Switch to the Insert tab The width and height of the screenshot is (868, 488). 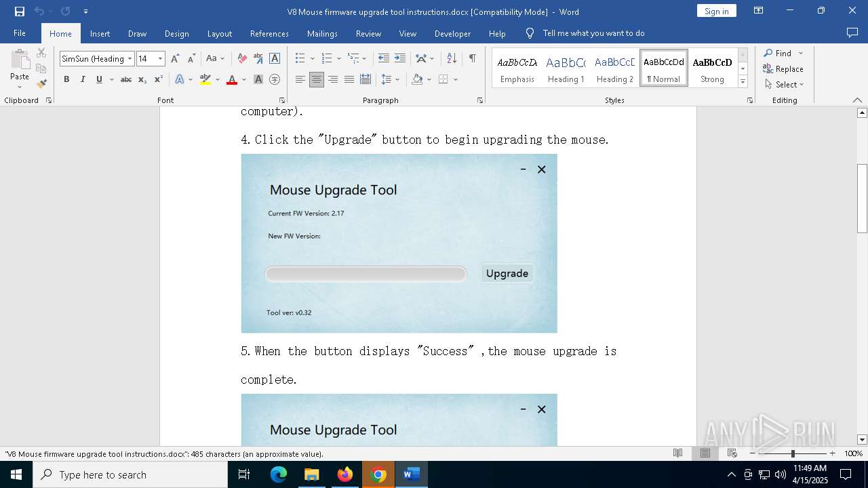pyautogui.click(x=100, y=33)
